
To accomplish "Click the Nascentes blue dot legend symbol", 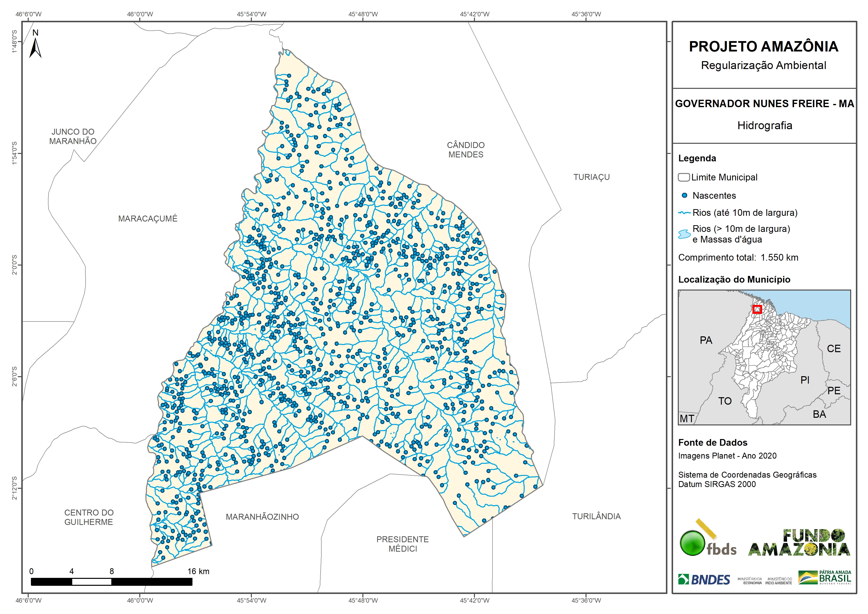I will tap(684, 196).
